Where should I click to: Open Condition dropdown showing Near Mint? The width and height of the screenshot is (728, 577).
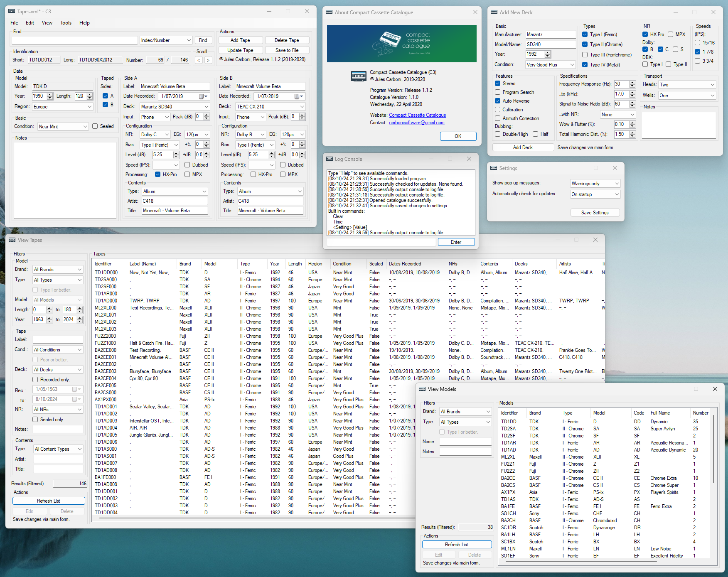(x=63, y=127)
